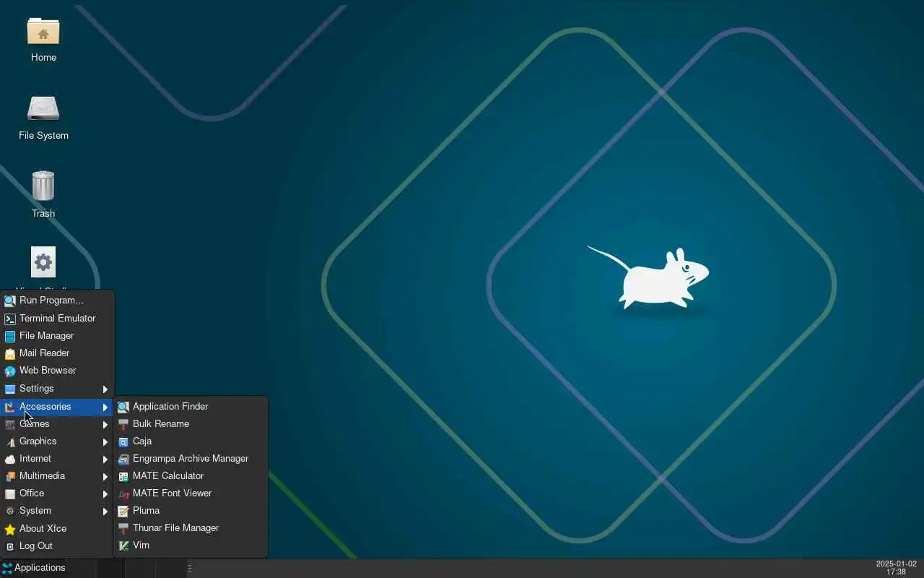This screenshot has width=924, height=578.
Task: Expand the Graphics submenu arrow
Action: coord(105,441)
